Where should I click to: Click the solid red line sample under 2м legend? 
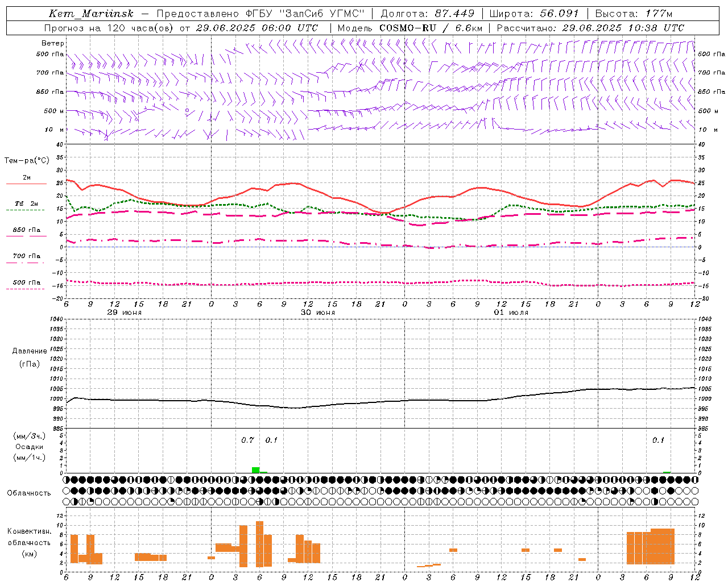tap(27, 184)
